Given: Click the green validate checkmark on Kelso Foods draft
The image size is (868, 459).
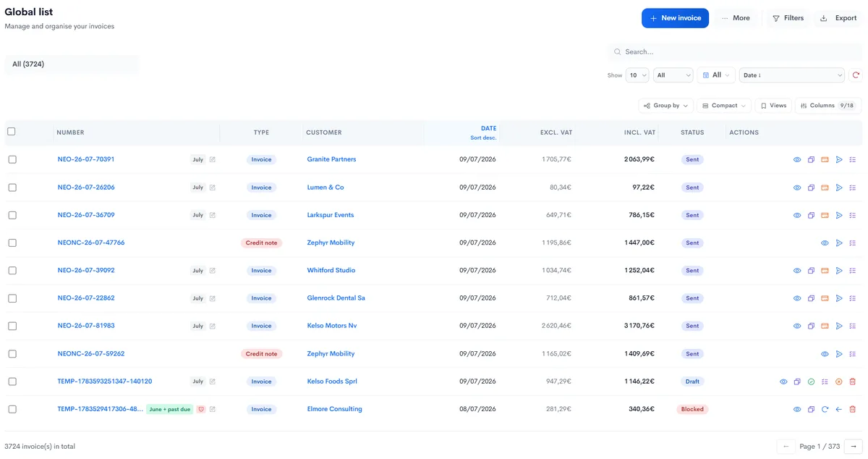Looking at the screenshot, I should pyautogui.click(x=811, y=382).
